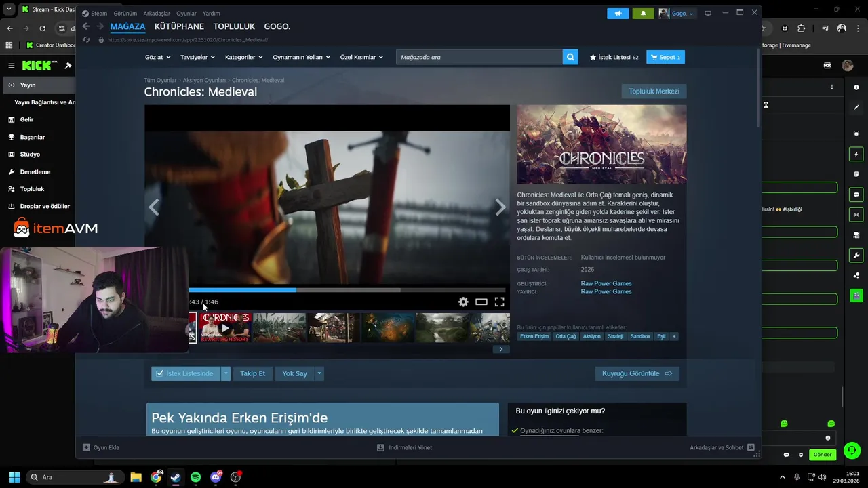
Task: Open Stüdyo in Kick sidebar
Action: click(x=30, y=154)
